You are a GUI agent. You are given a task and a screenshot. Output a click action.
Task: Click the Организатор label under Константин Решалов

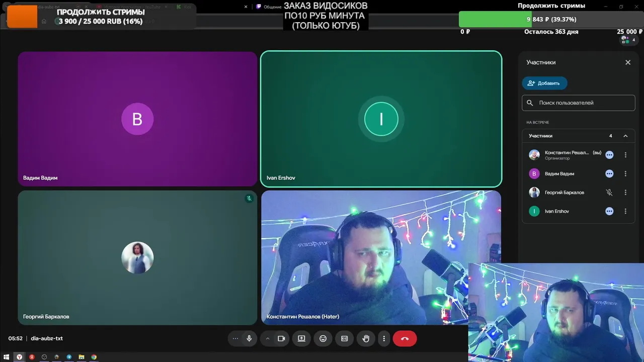point(557,158)
